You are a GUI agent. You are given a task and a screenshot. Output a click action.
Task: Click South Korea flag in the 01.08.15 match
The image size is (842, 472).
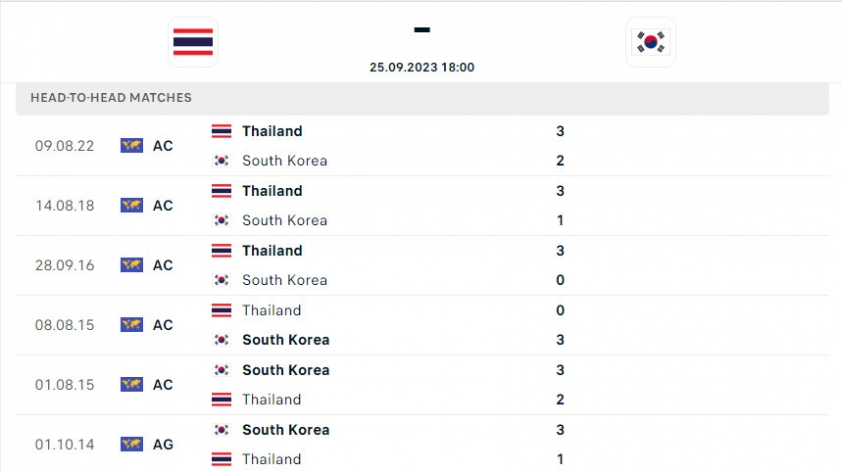(221, 370)
